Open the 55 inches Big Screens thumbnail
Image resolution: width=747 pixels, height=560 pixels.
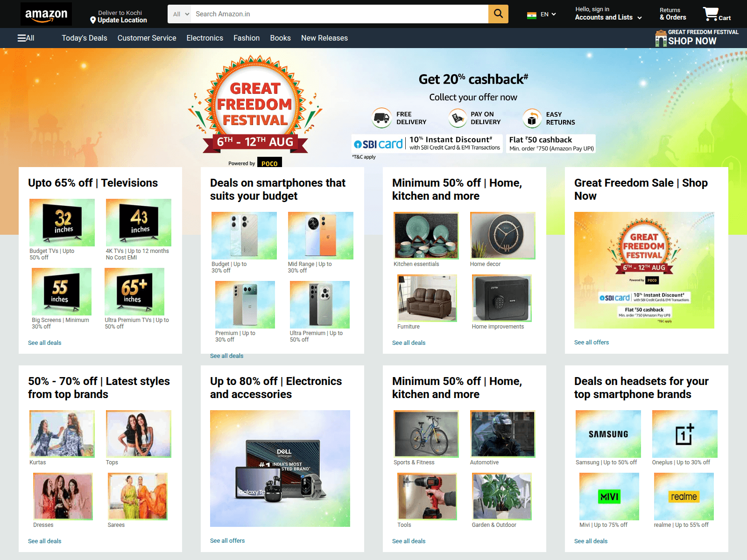pyautogui.click(x=62, y=292)
